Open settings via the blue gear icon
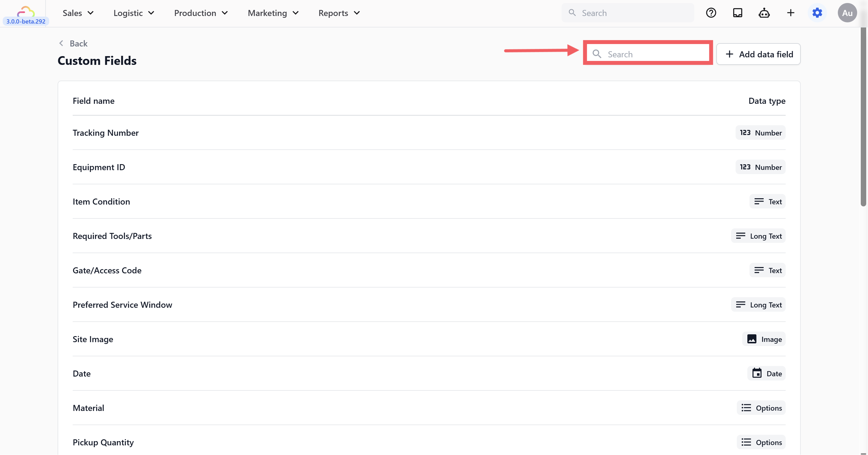 click(817, 13)
